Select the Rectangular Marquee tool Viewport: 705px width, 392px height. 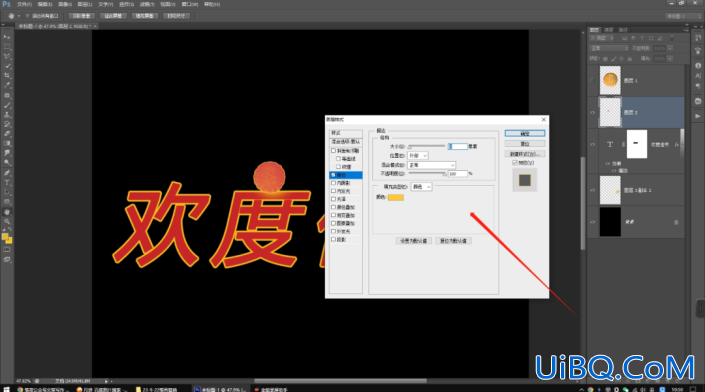click(7, 47)
